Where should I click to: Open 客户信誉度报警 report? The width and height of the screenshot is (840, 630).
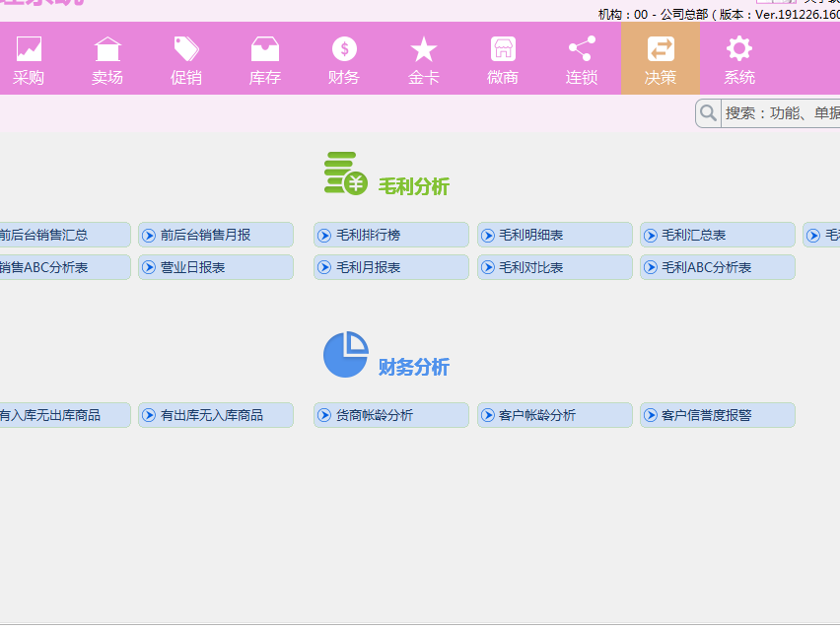point(717,414)
